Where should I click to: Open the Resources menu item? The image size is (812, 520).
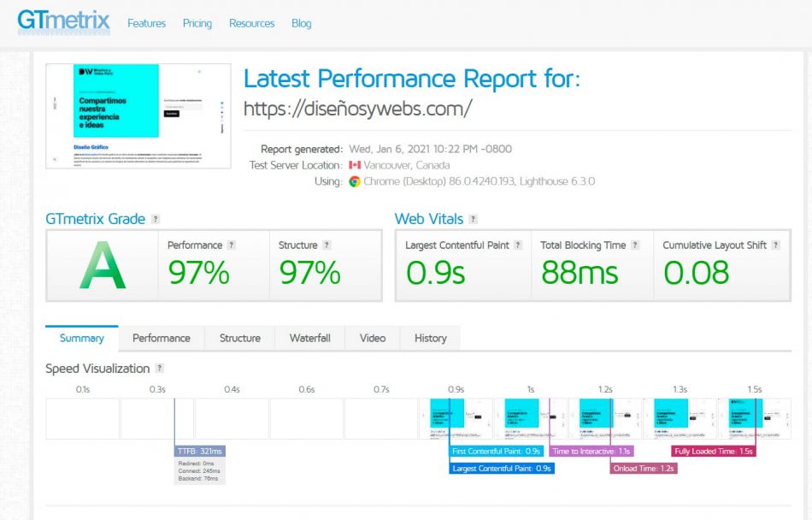click(x=251, y=23)
